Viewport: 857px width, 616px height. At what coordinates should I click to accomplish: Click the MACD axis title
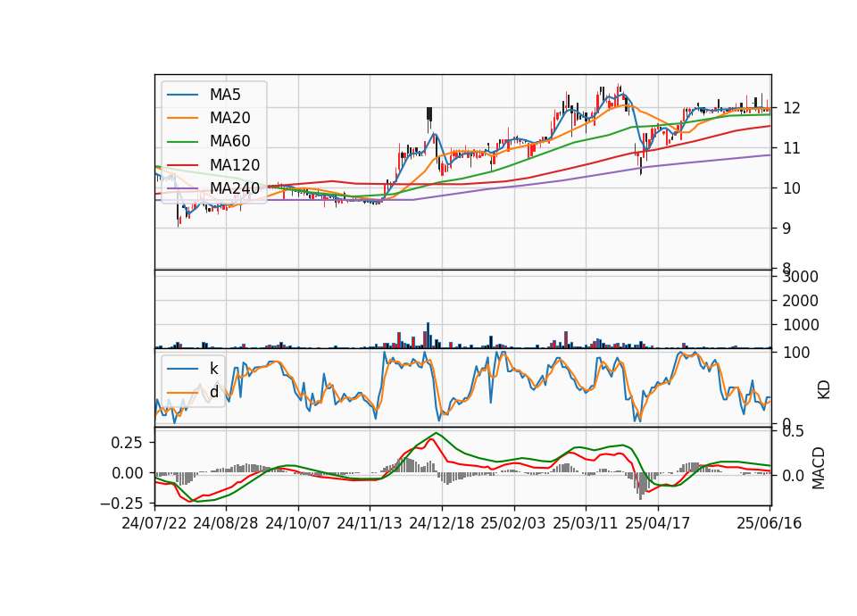coord(819,468)
